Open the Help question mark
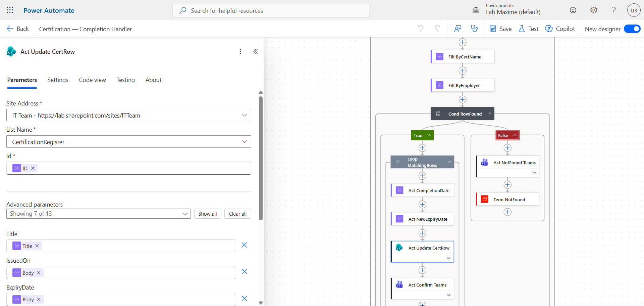 pos(614,10)
